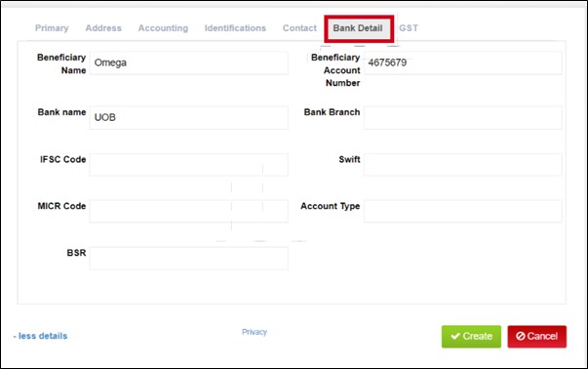Click the Bank name field showing UOB

188,117
